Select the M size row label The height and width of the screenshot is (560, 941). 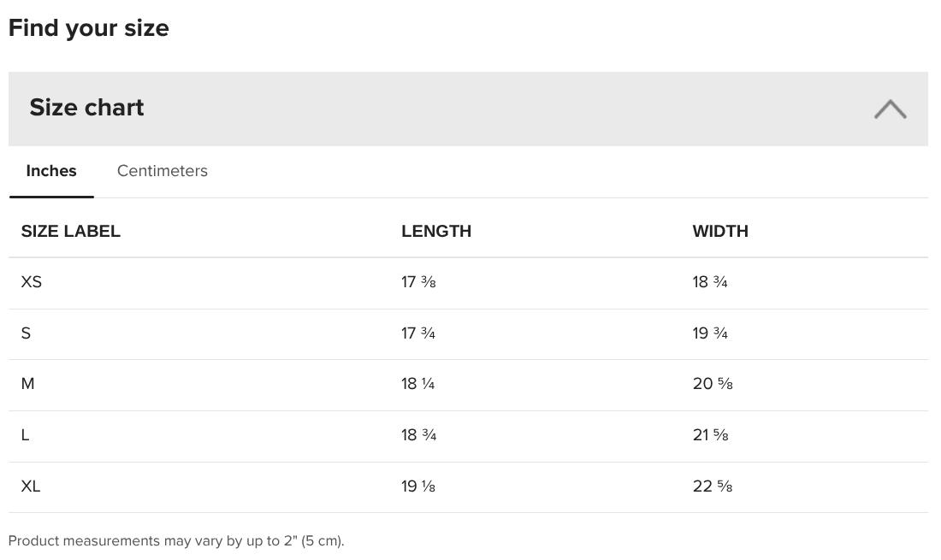tap(27, 384)
